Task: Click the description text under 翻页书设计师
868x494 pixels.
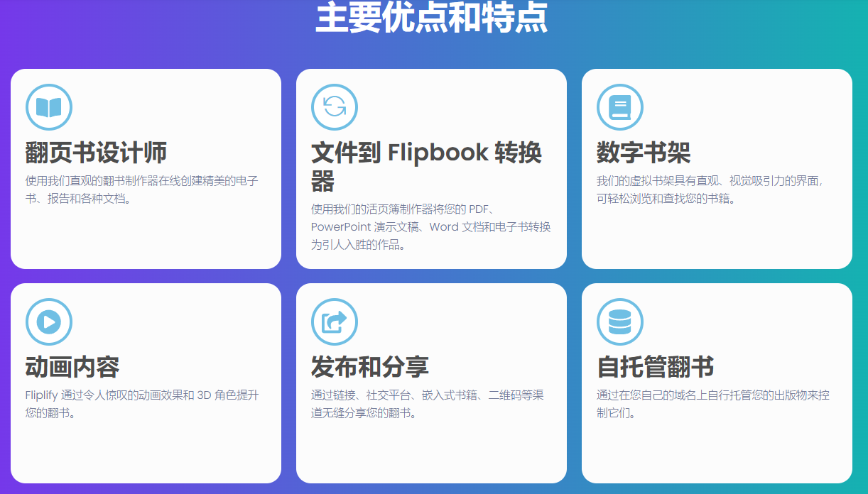Action: (x=141, y=190)
